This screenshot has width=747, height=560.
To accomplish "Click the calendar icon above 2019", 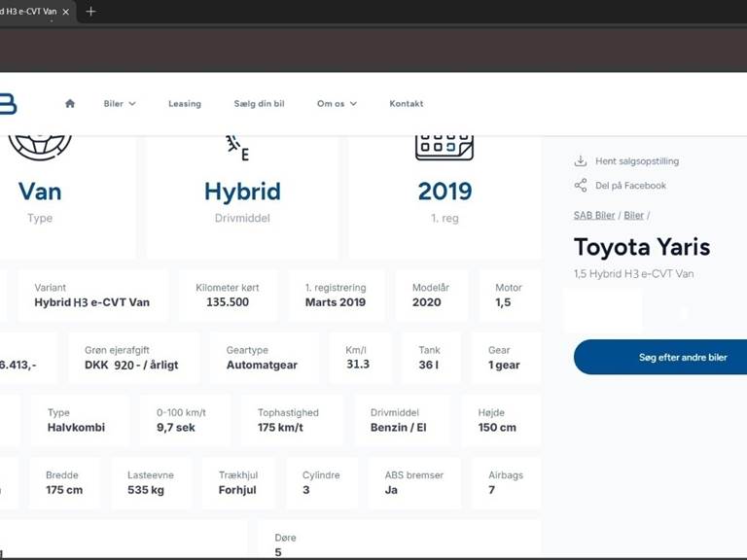I will click(445, 148).
